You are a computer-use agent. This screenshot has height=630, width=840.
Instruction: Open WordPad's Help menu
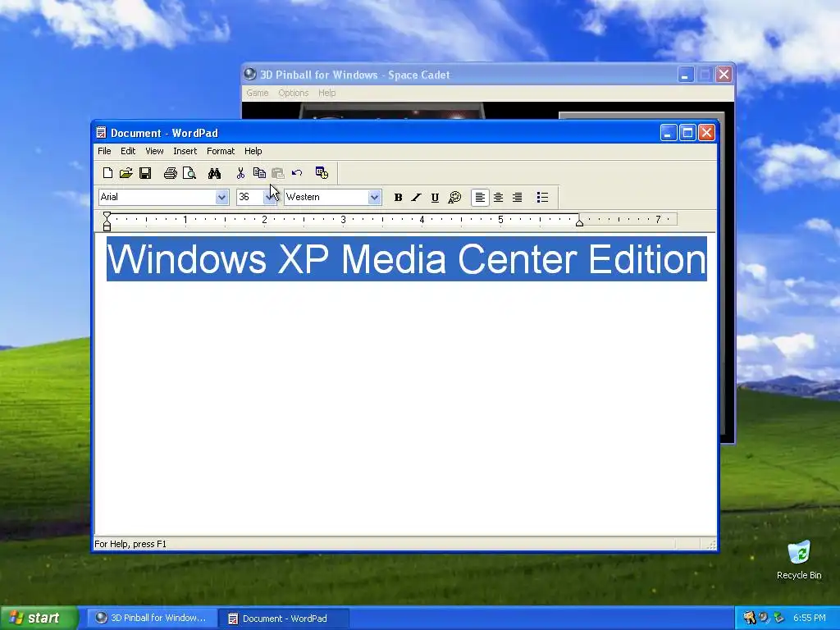coord(253,151)
